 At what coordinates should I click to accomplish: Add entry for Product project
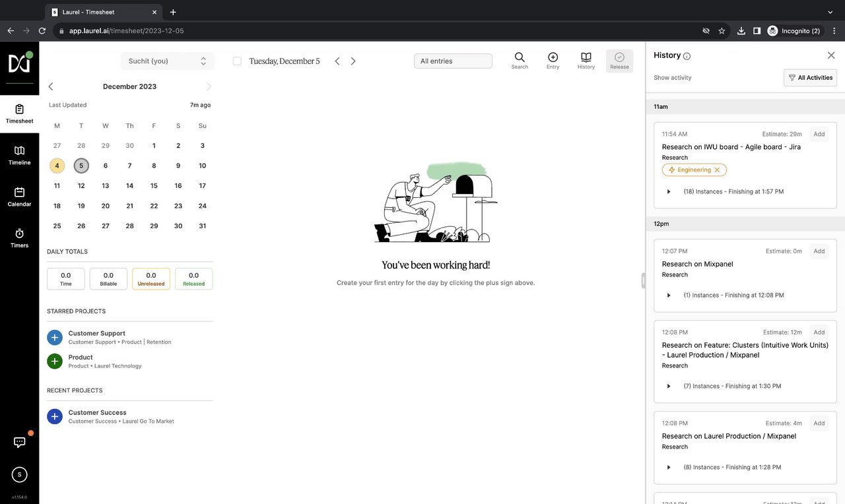point(55,361)
